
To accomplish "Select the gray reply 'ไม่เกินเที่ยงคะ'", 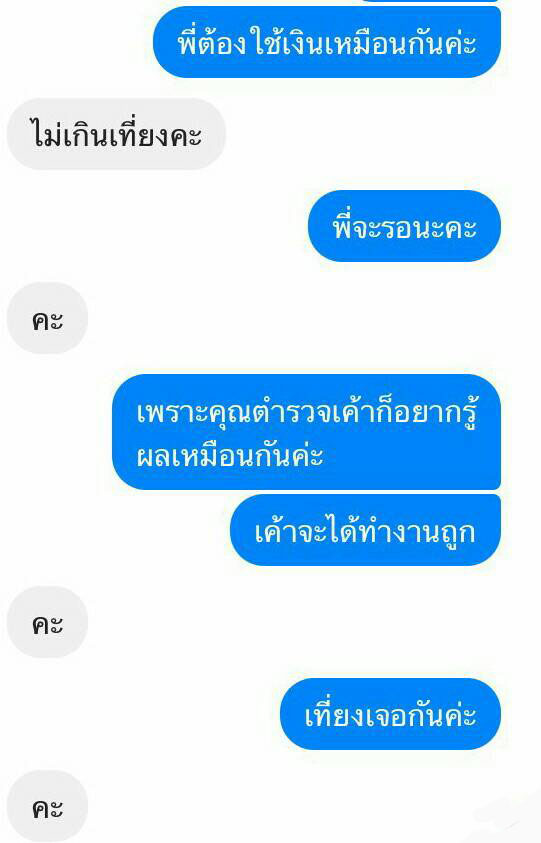I will (116, 134).
